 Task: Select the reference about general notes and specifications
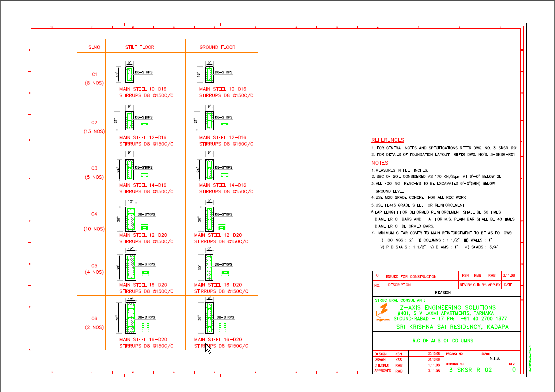pos(444,148)
